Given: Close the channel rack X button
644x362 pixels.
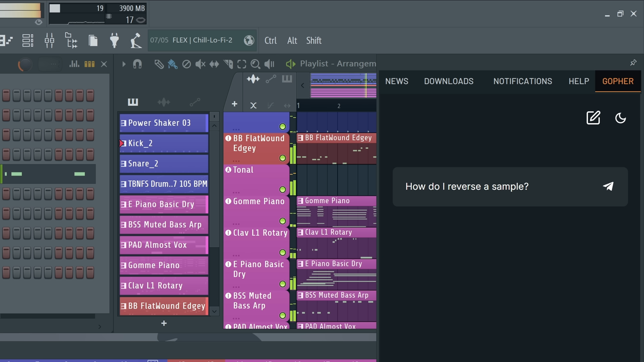Looking at the screenshot, I should [104, 64].
